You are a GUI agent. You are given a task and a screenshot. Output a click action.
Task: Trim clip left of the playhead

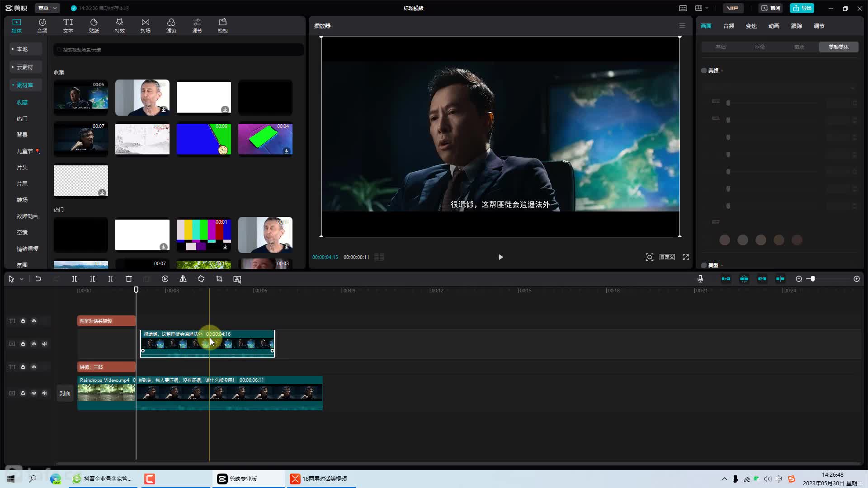tap(93, 279)
